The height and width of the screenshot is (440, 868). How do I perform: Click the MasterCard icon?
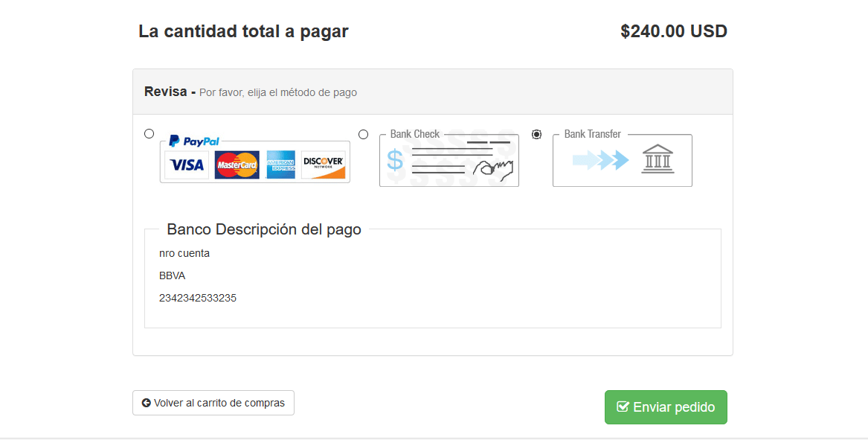(237, 165)
